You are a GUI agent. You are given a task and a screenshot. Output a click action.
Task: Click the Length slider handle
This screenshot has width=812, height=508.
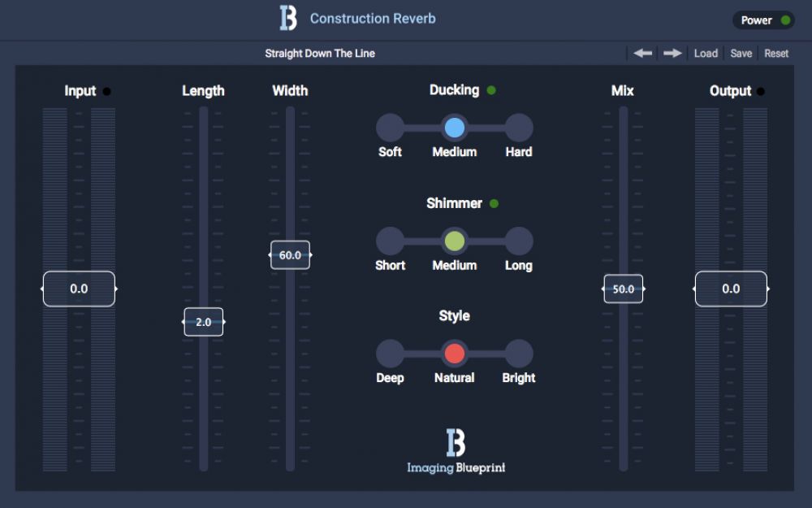coord(203,322)
